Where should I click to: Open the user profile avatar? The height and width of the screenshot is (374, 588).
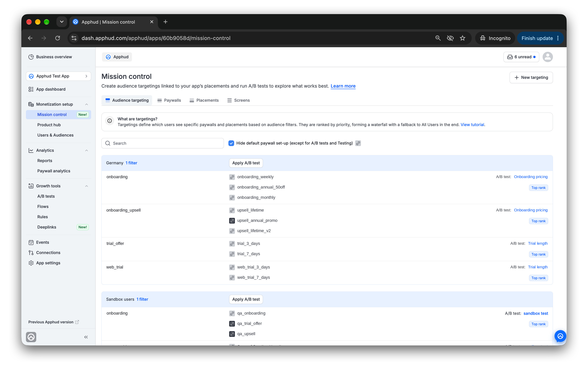[x=547, y=57]
